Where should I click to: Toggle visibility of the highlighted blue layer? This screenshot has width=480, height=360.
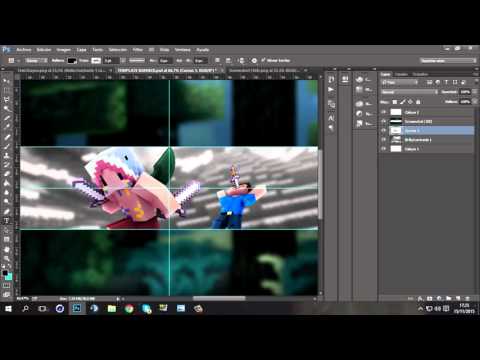point(383,130)
